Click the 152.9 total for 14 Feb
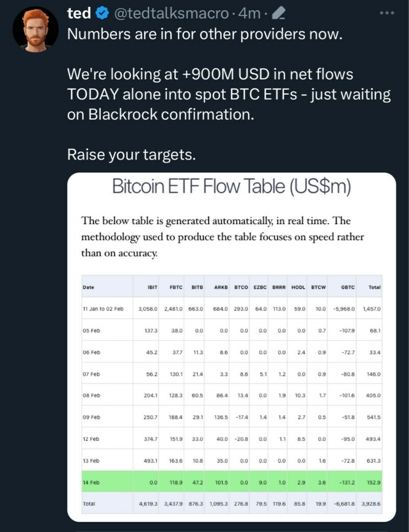The width and height of the screenshot is (409, 532). pos(373,482)
